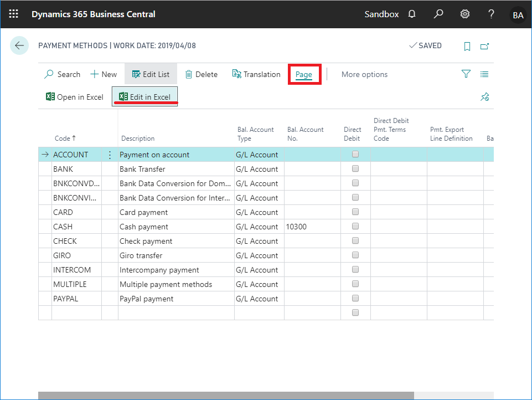Screen dimensions: 532x400
Task: Open the settings gear menu
Action: point(464,14)
